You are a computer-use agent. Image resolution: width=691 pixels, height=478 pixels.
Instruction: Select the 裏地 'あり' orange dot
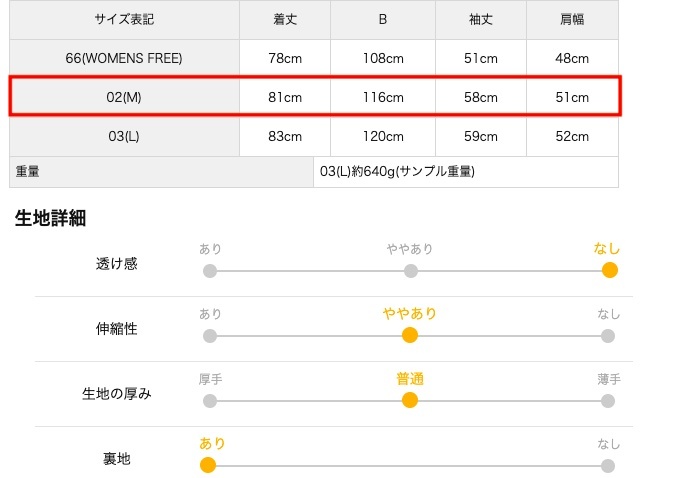(x=208, y=465)
